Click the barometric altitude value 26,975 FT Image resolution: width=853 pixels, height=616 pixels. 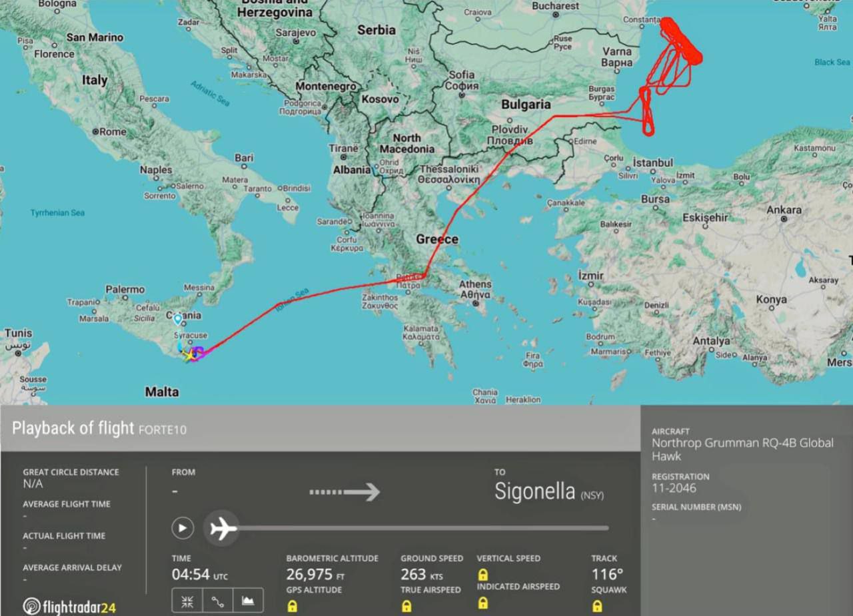[316, 574]
